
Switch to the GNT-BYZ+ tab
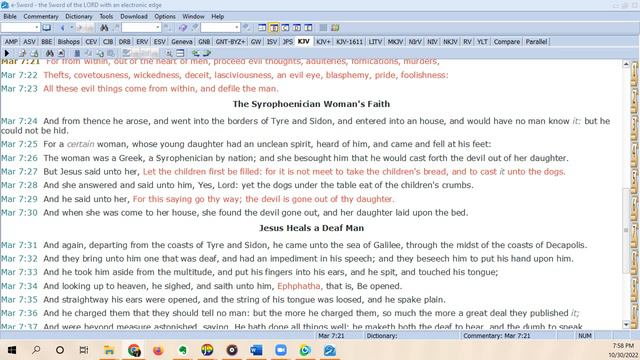point(230,42)
